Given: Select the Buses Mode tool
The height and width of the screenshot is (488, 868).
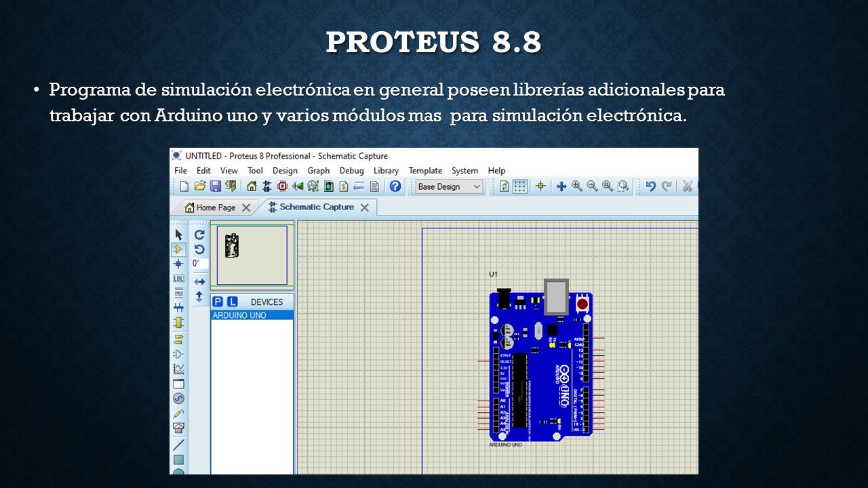Looking at the screenshot, I should click(178, 308).
